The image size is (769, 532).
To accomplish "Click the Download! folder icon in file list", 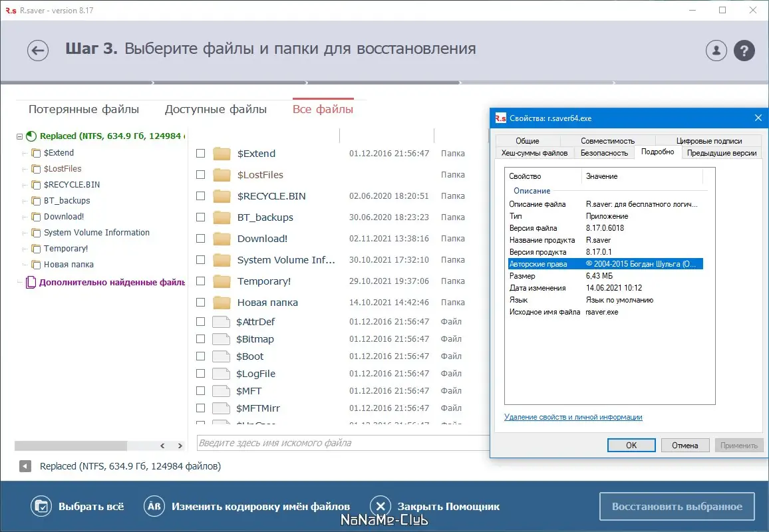I will pos(222,239).
